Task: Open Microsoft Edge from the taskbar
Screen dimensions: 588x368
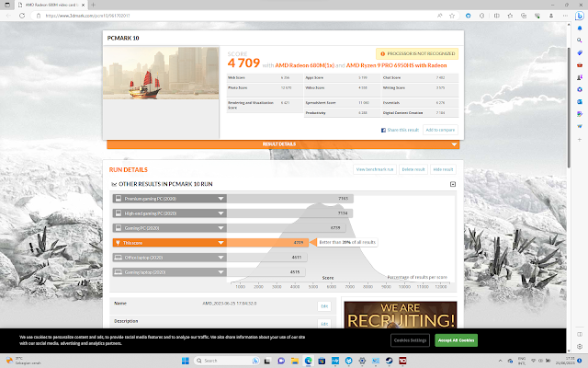Action: [x=309, y=361]
